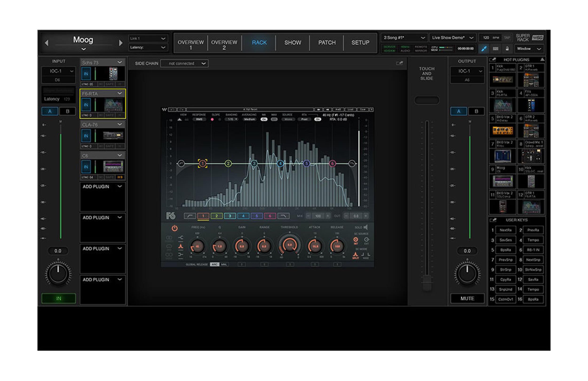Screen dimensions: 588x381
Task: Click F6 band 3 selector button
Action: [x=230, y=216]
